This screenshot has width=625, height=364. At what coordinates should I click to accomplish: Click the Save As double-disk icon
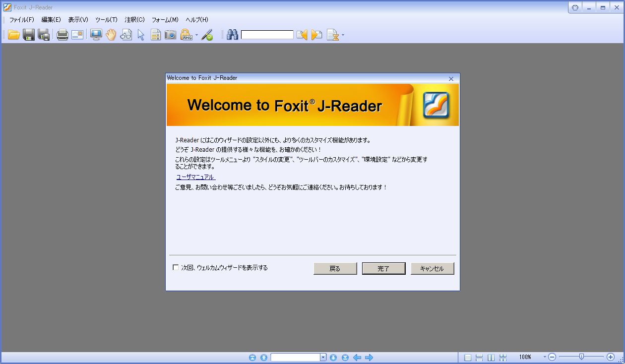tap(44, 35)
